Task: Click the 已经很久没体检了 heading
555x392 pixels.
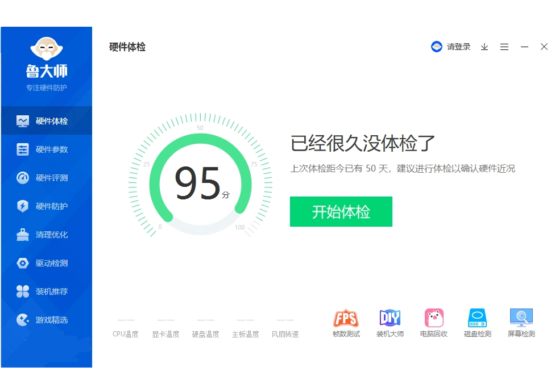Action: pos(362,143)
